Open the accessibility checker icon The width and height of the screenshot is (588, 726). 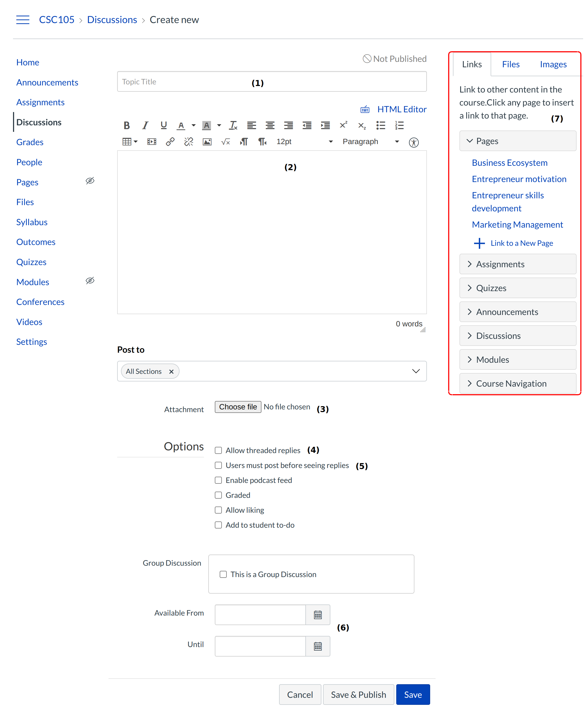click(x=414, y=142)
